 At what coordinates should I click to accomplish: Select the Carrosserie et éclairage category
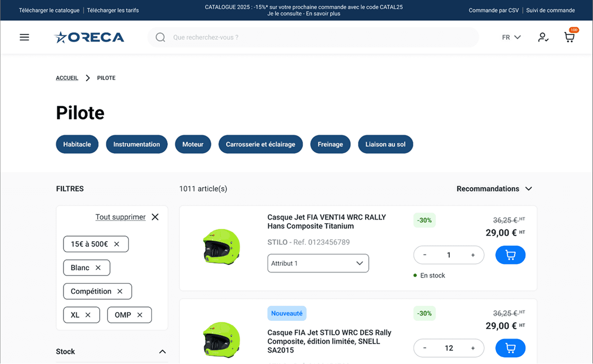click(x=261, y=144)
